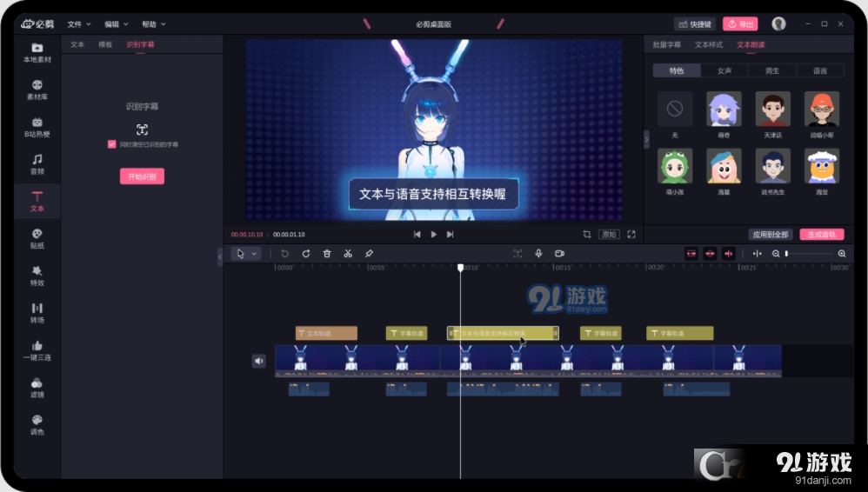Collapse the right panel with arrow handle
The image size is (868, 492).
click(646, 139)
